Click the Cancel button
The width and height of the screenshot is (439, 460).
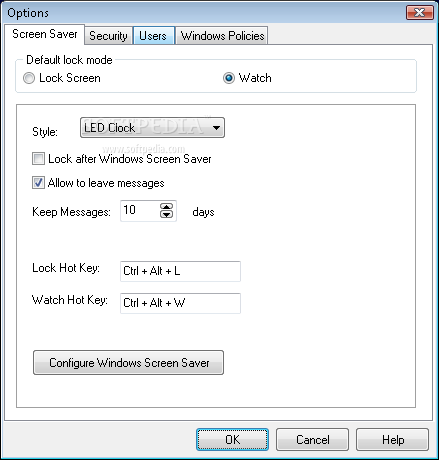312,440
